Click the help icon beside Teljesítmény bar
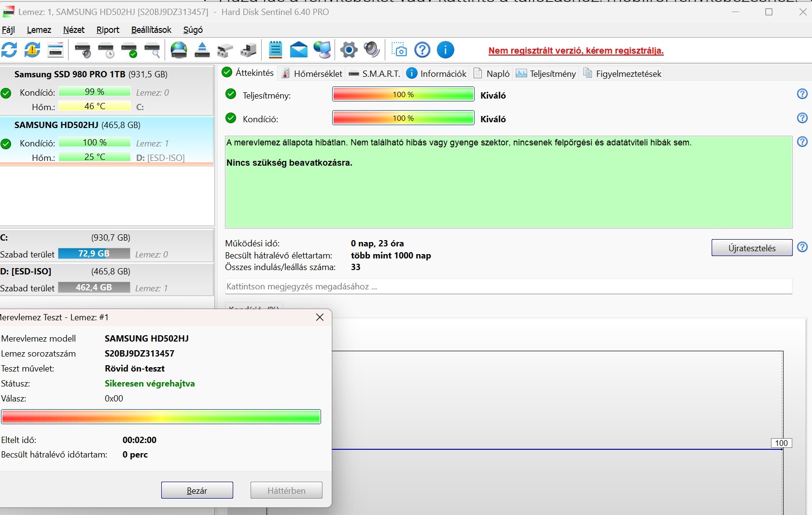Screen dimensions: 812x515 (x=802, y=94)
